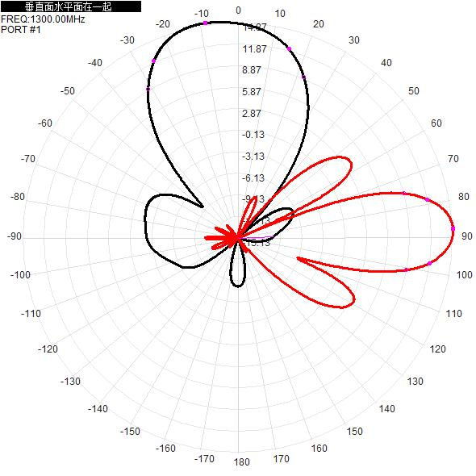Select the -50 degree angle label

click(x=68, y=91)
